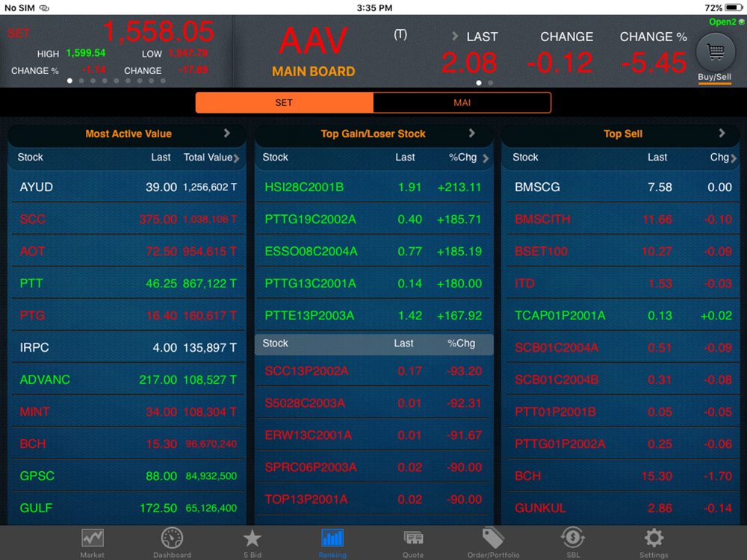Image resolution: width=747 pixels, height=560 pixels.
Task: Select the first page dot under SET index
Action: tap(70, 81)
